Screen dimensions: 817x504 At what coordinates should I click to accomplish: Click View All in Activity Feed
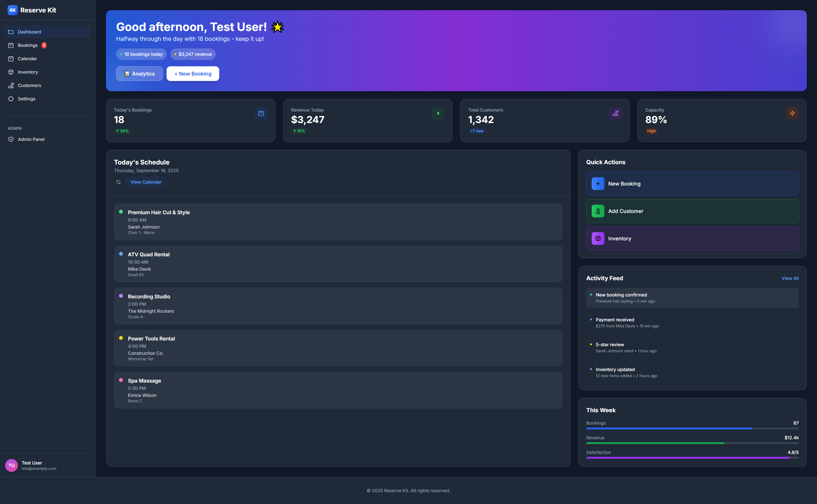(790, 278)
